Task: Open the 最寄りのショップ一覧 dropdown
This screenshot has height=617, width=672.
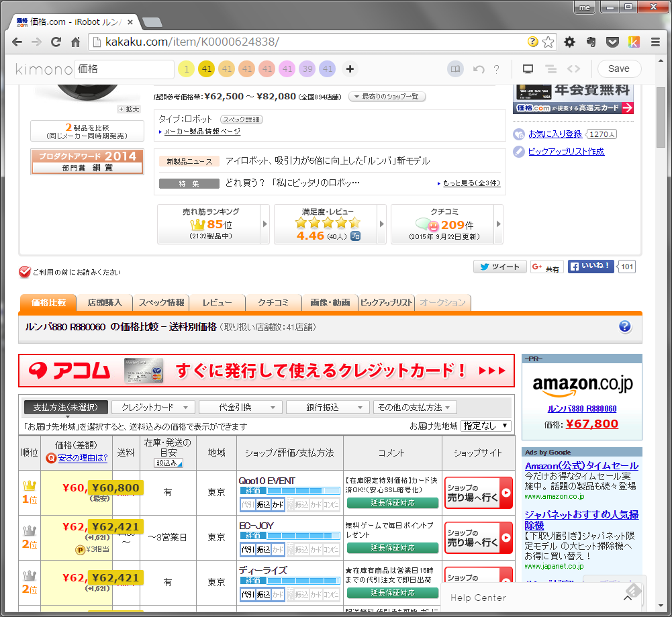Action: 387,97
